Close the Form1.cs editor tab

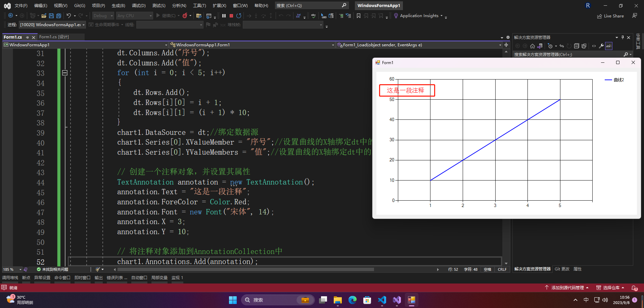(34, 37)
